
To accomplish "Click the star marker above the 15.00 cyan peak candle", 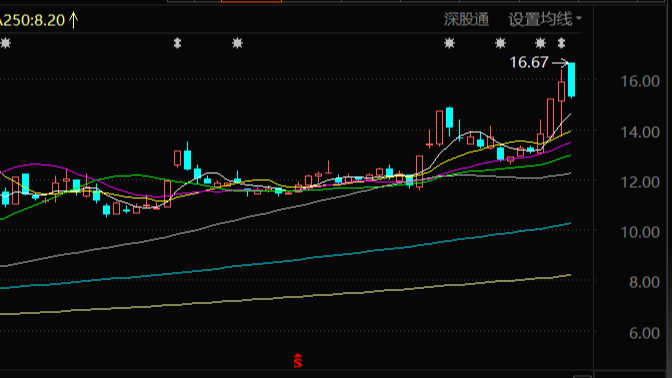I will (x=449, y=43).
